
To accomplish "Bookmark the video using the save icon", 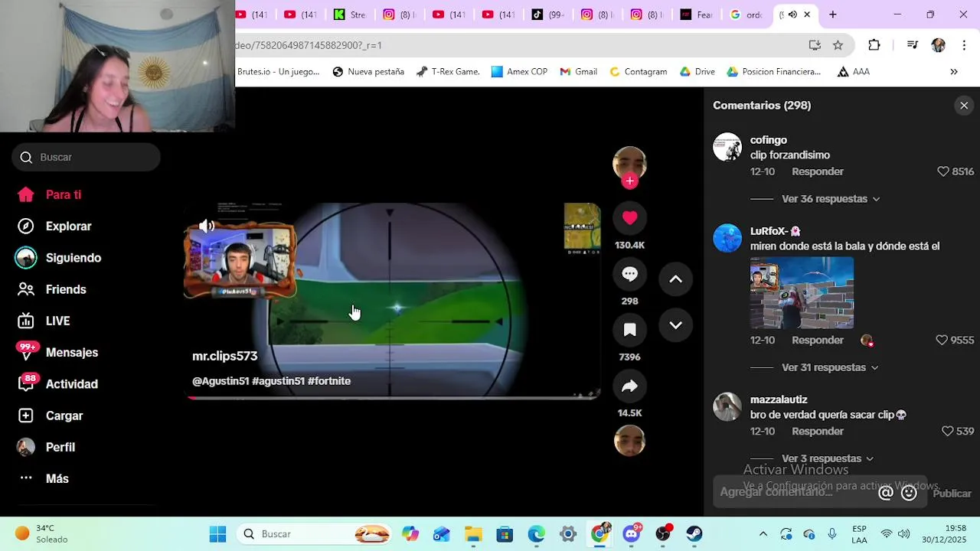I will pyautogui.click(x=629, y=330).
